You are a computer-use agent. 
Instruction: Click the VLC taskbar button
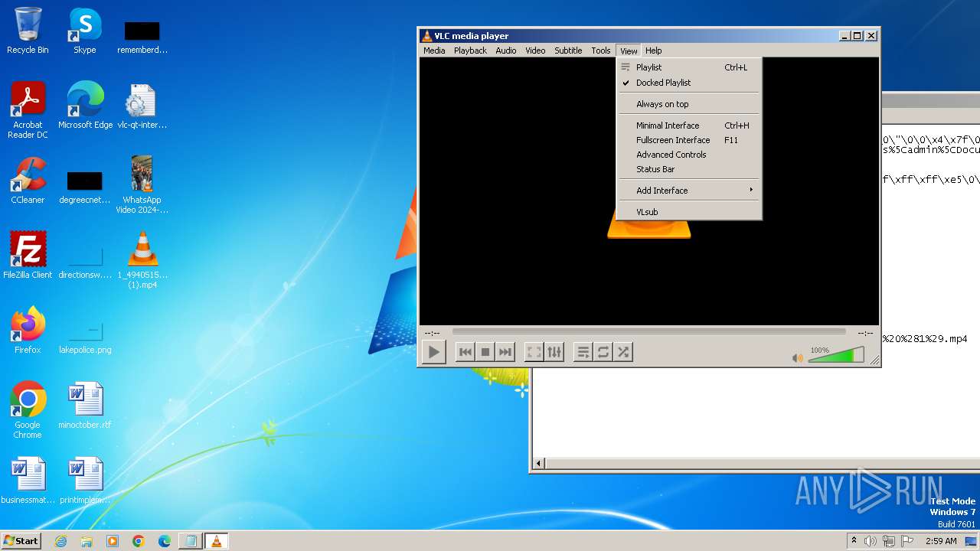[x=216, y=541]
